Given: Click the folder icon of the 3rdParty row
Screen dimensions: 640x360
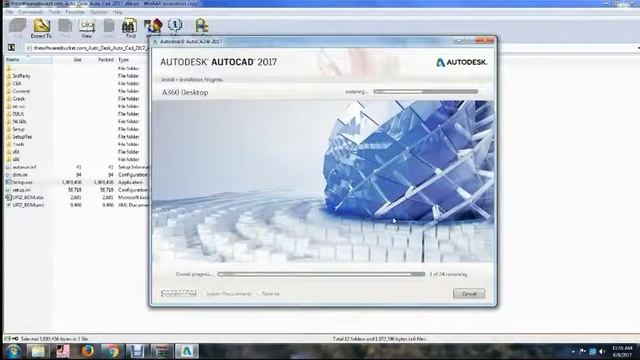Looking at the screenshot, I should click(9, 76).
